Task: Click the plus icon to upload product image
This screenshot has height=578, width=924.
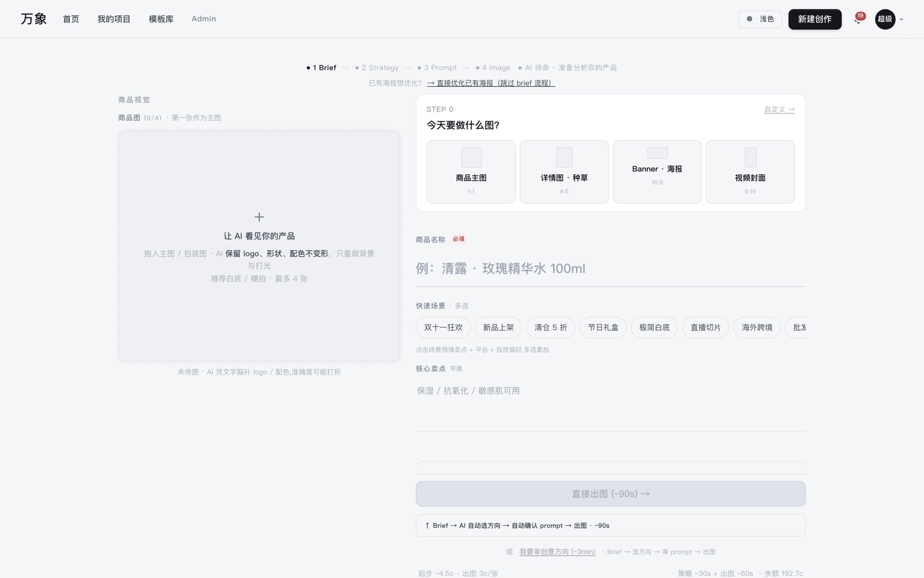Action: pos(259,217)
